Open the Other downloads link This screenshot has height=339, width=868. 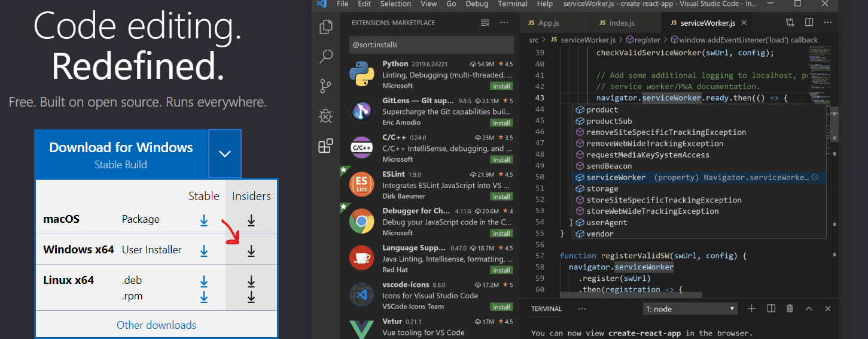(156, 325)
